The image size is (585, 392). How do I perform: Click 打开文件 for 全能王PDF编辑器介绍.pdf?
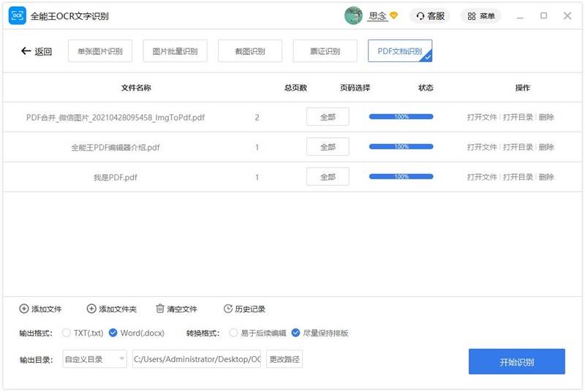(x=482, y=147)
